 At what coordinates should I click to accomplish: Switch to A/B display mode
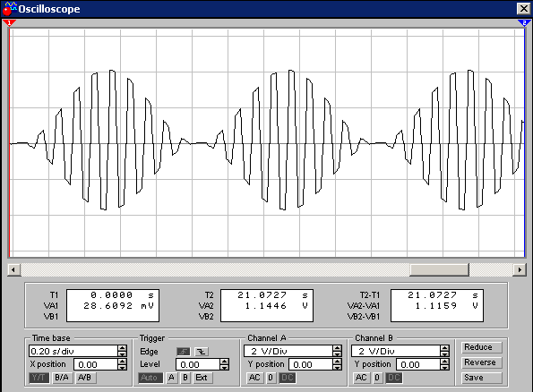click(85, 378)
